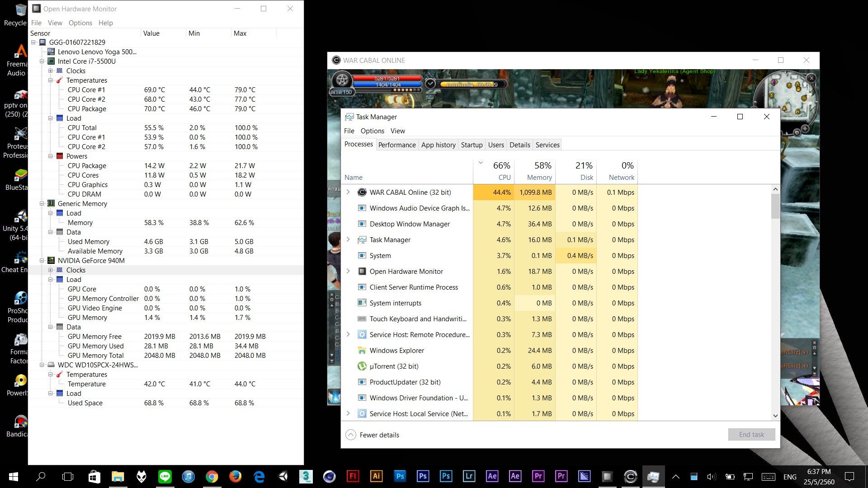Viewport: 868px width, 488px height.
Task: Switch to Task Manager taskbar icon
Action: coord(653,476)
